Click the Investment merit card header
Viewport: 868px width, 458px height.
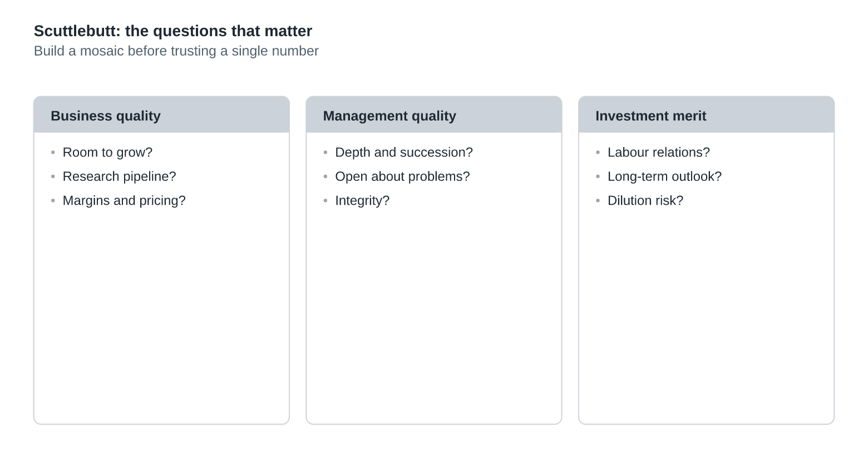pos(706,115)
